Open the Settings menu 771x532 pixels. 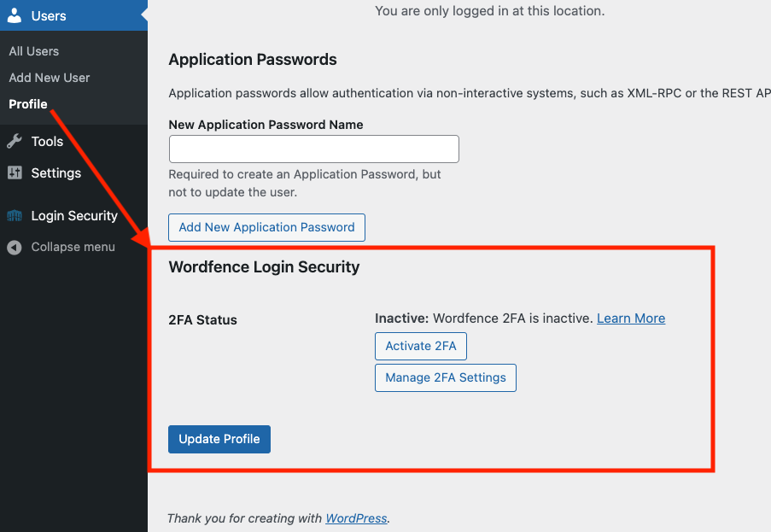click(x=55, y=172)
